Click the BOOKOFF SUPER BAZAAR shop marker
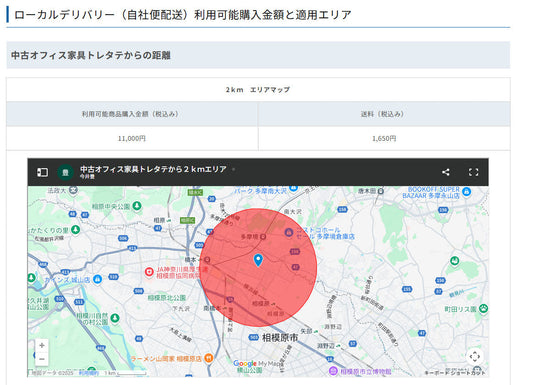This screenshot has width=533, height=385. [467, 192]
